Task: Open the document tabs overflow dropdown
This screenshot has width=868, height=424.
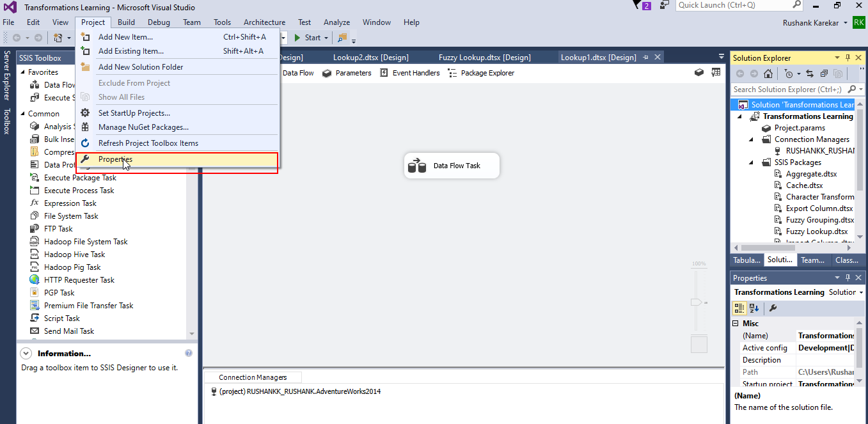Action: click(722, 56)
